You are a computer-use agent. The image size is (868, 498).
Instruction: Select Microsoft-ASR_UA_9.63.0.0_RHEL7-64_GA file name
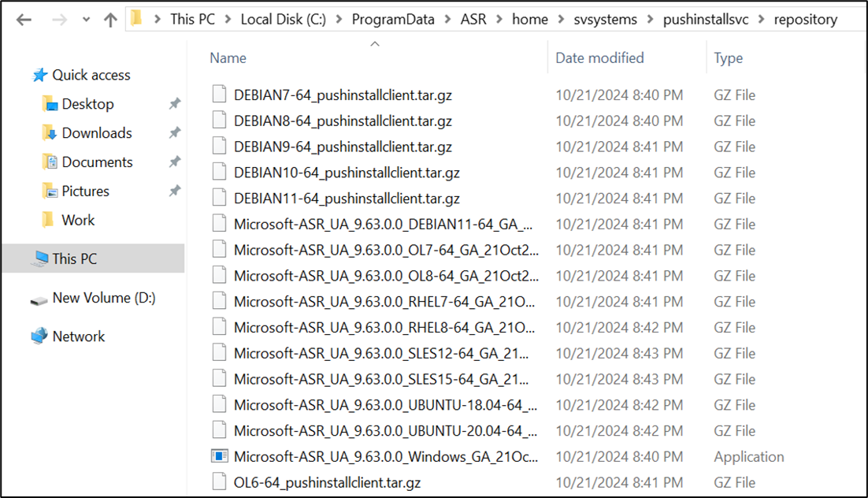point(384,301)
